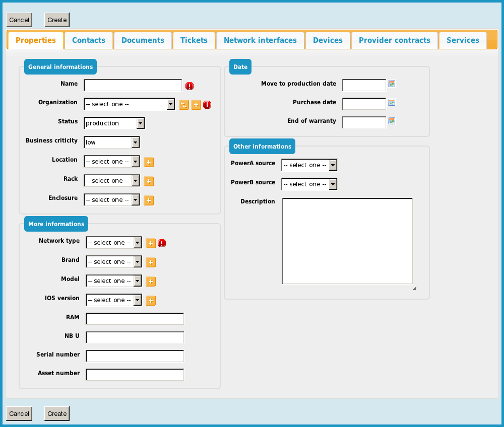Open organization hierarchy tree icon
This screenshot has width=504, height=427.
(184, 105)
